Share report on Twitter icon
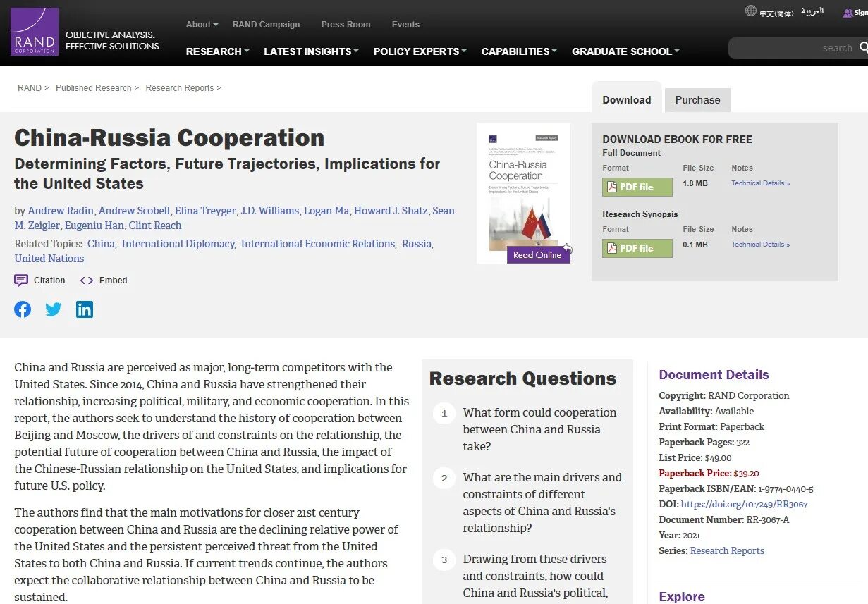This screenshot has height=604, width=868. (54, 309)
